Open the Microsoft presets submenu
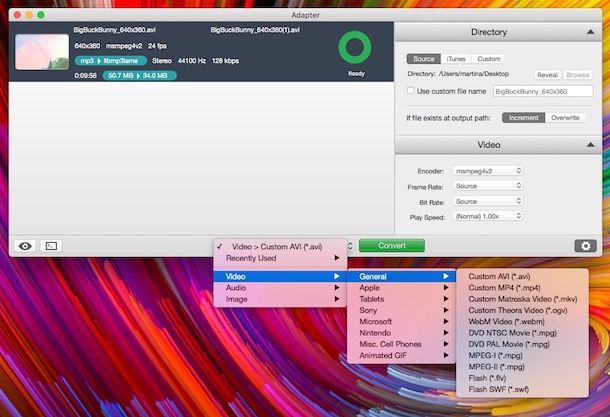Image resolution: width=610 pixels, height=417 pixels. point(401,321)
